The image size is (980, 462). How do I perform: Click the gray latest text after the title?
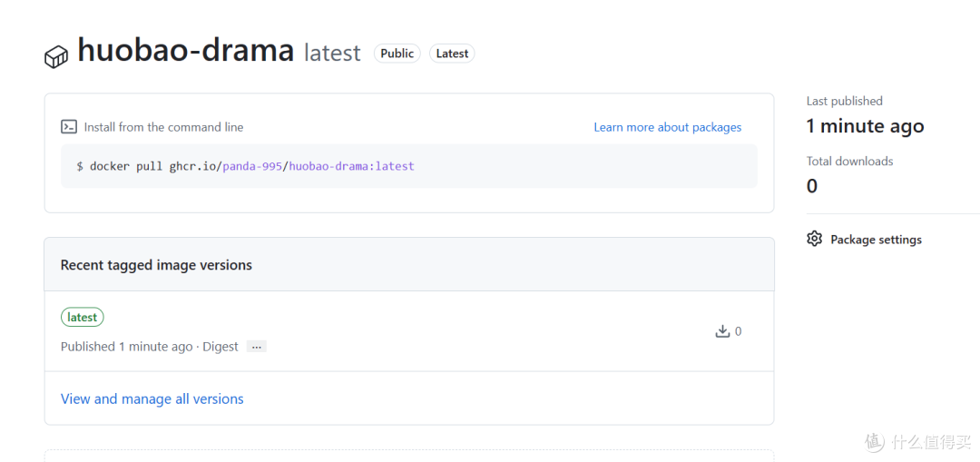click(x=332, y=54)
